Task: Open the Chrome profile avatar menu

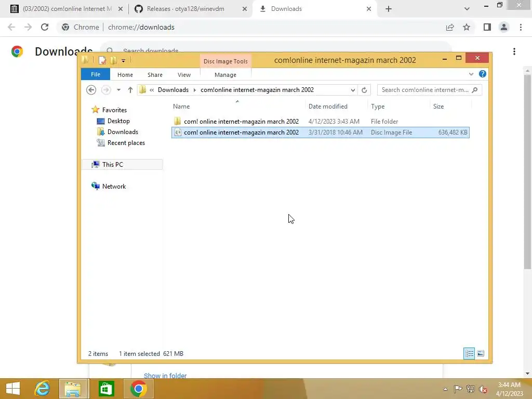Action: click(504, 27)
